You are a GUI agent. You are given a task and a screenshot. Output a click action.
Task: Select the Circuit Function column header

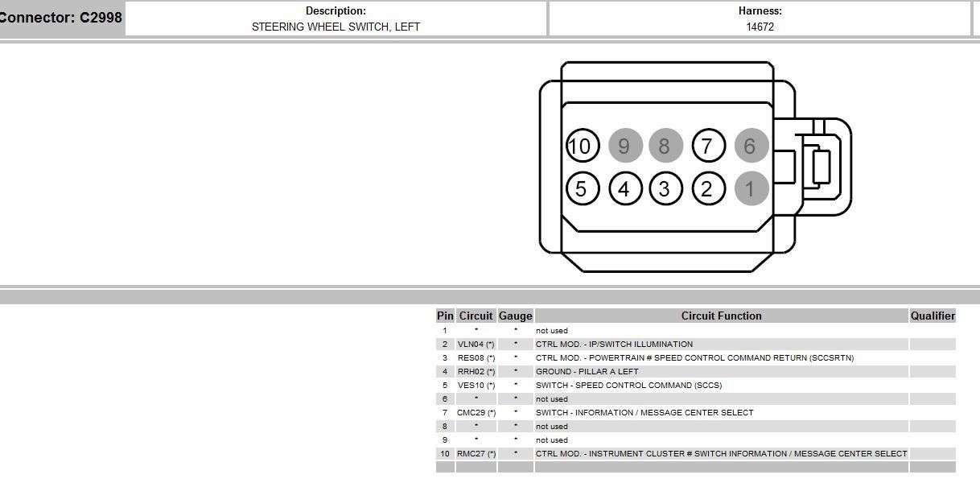point(721,316)
